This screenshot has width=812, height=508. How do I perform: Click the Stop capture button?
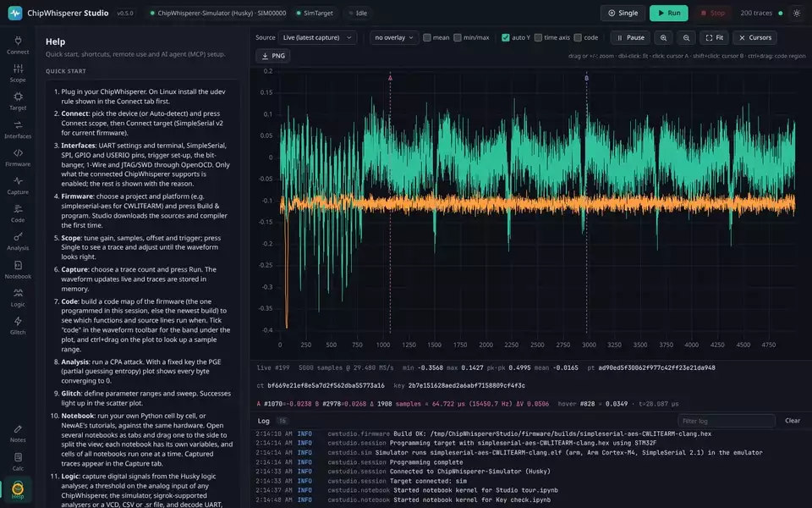click(712, 13)
